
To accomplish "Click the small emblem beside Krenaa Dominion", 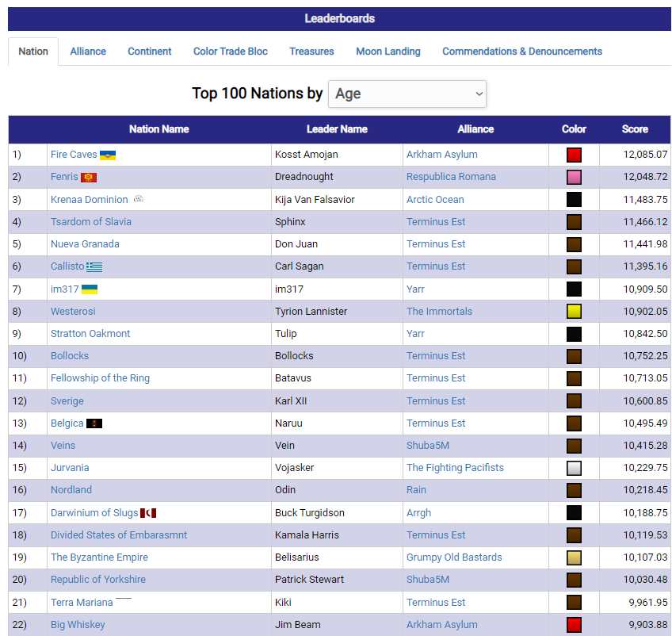I will (x=138, y=199).
